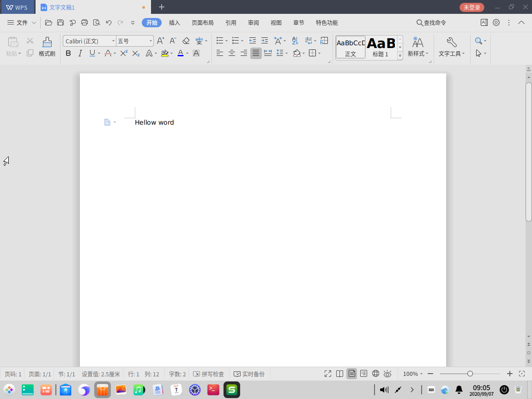Open the Calibri font name dropdown

(x=113, y=41)
